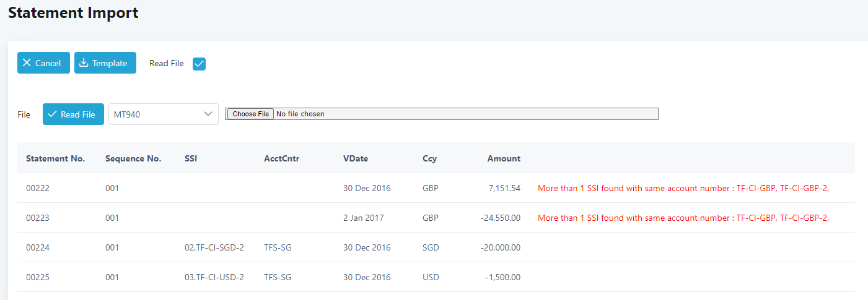Select statement row 00223
The height and width of the screenshot is (300, 868).
436,218
